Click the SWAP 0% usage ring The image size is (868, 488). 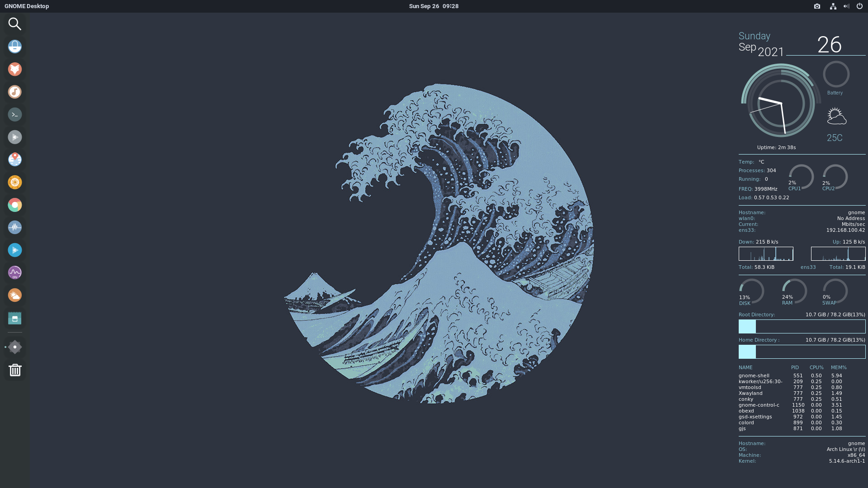[x=835, y=291]
